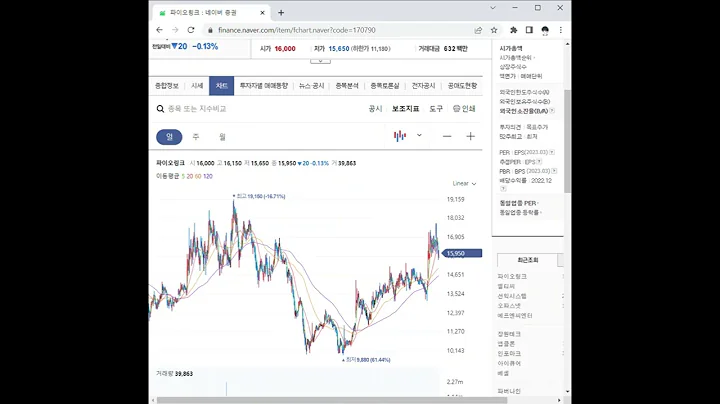The width and height of the screenshot is (720, 404).
Task: Open a new browser tab
Action: (x=281, y=13)
